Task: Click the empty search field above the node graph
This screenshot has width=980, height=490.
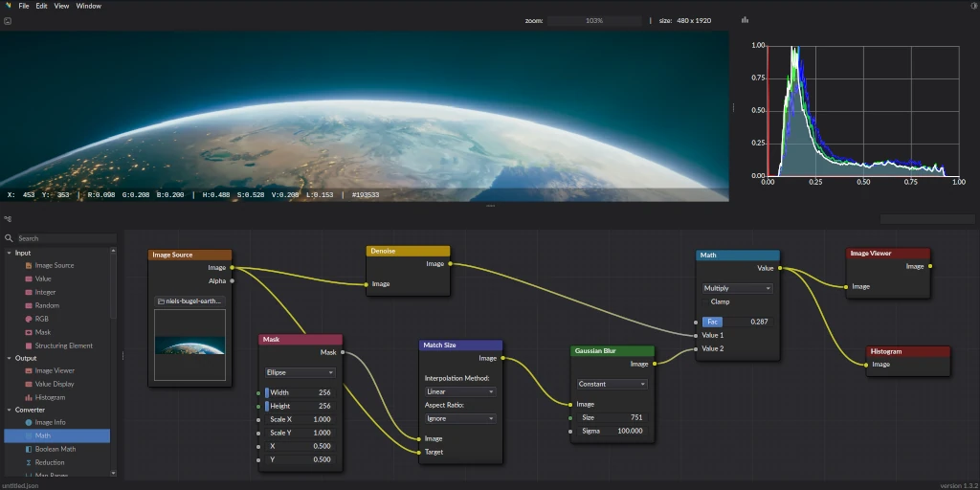Action: [927, 219]
